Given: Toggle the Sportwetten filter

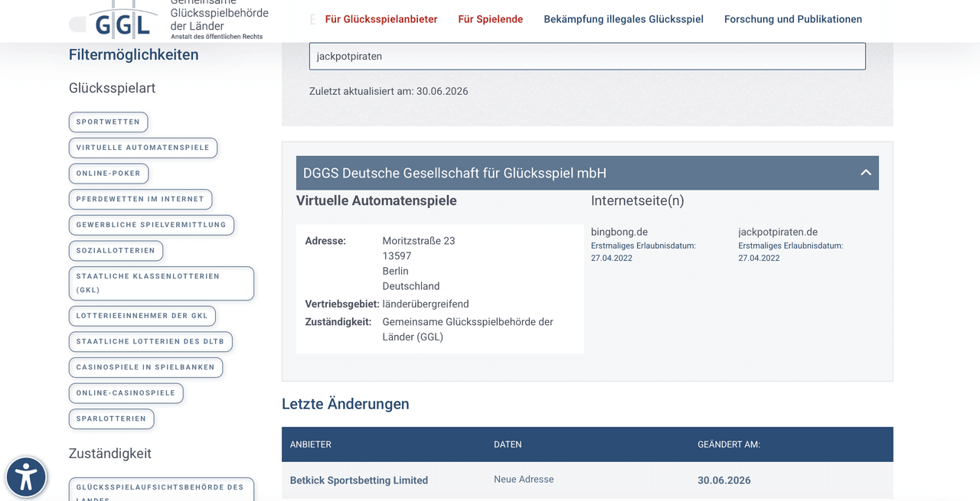Looking at the screenshot, I should coord(108,122).
